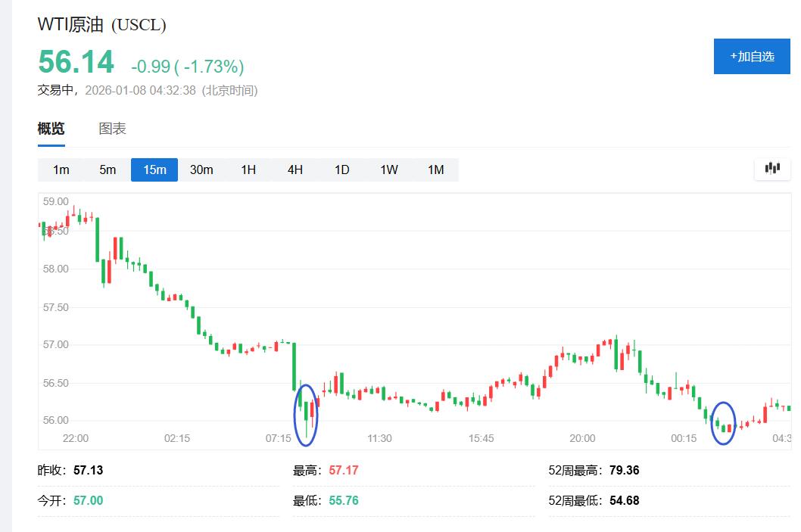801x532 pixels.
Task: Display the 1W weekly chart
Action: [x=389, y=170]
